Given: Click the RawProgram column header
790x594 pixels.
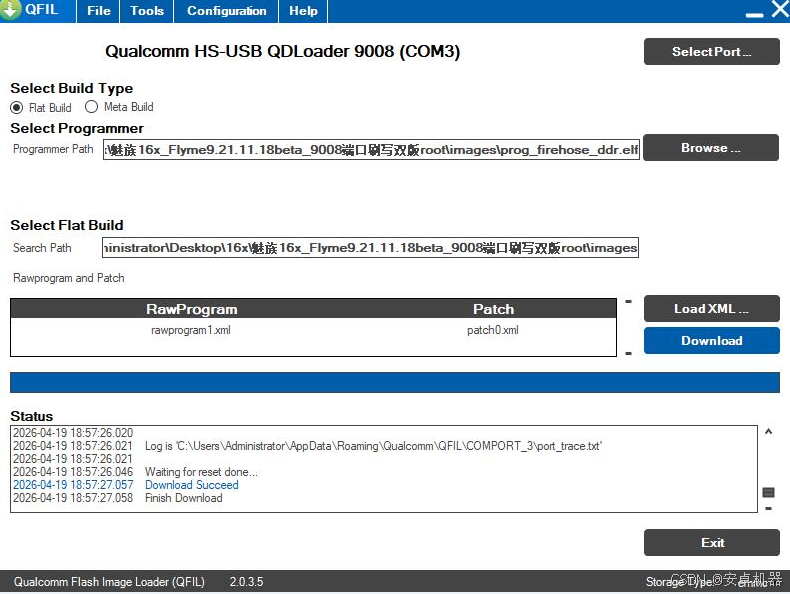Looking at the screenshot, I should (x=191, y=309).
